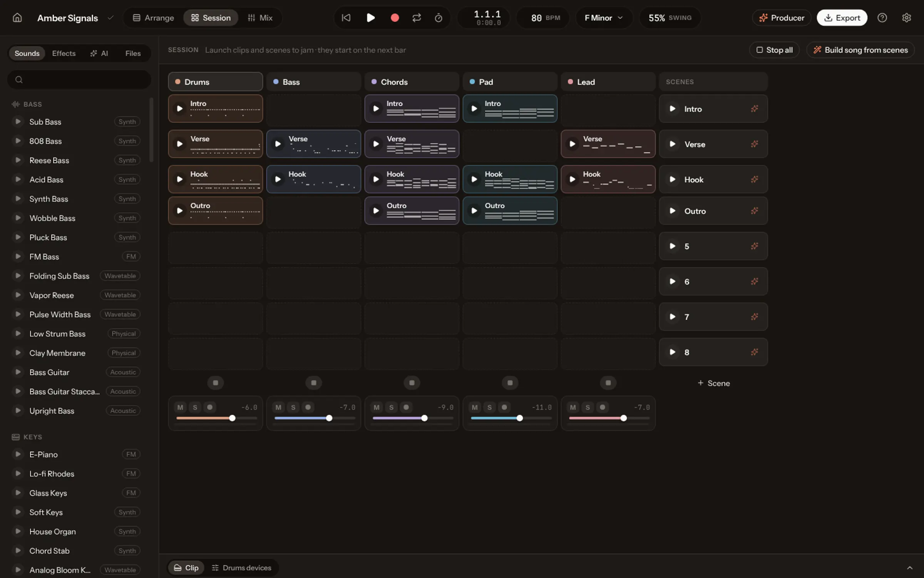The width and height of the screenshot is (924, 578).
Task: Open settings gear icon
Action: (x=906, y=18)
